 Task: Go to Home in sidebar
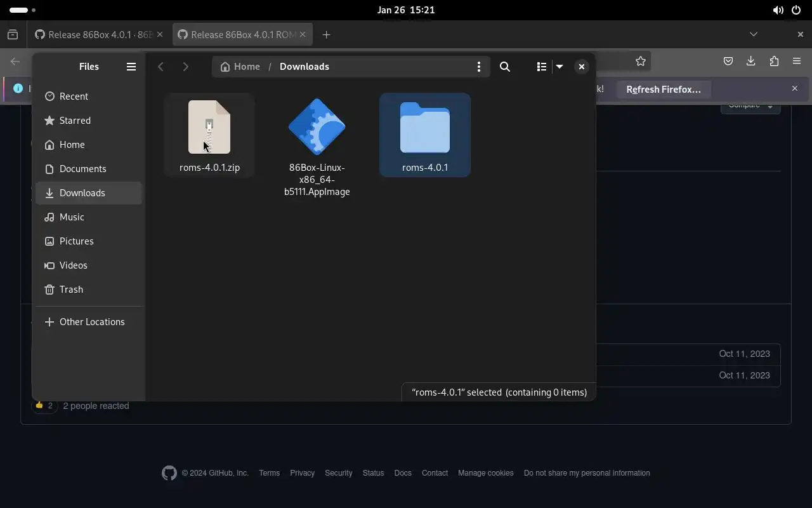tap(89, 145)
